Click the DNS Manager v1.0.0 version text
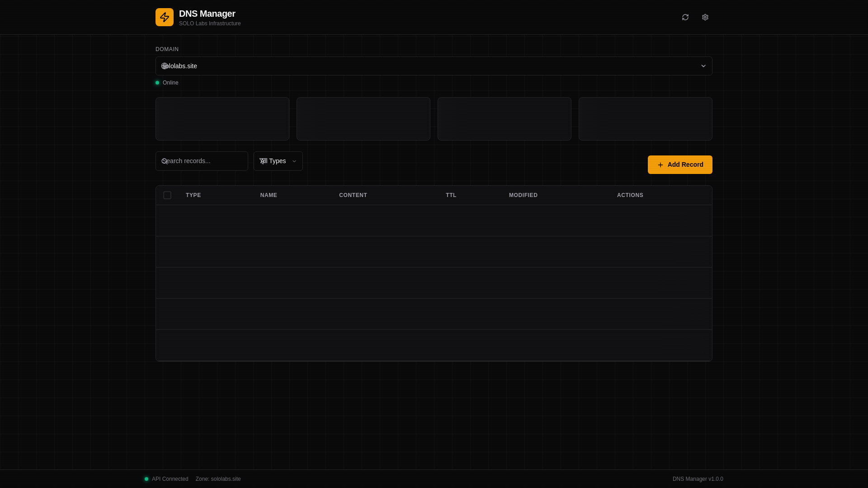 [x=698, y=479]
